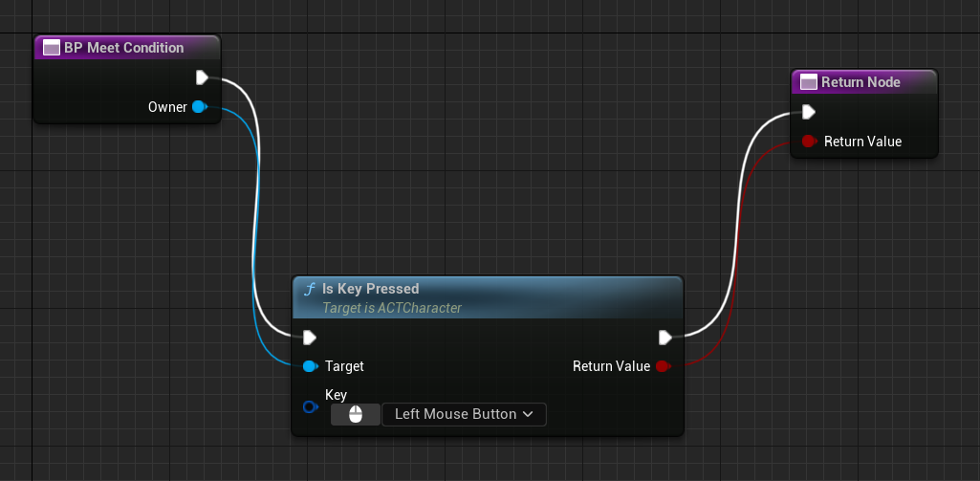Click the execution input pin on Return Node
The image size is (980, 481).
808,112
